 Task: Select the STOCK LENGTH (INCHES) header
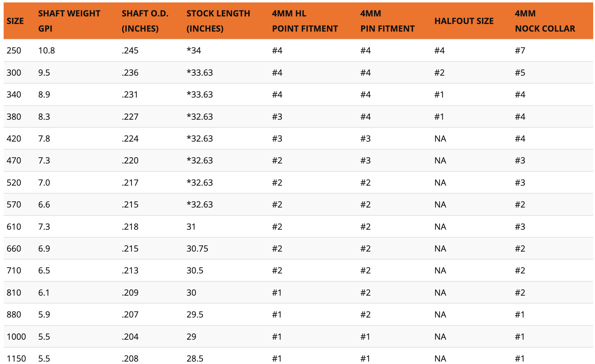pyautogui.click(x=218, y=21)
